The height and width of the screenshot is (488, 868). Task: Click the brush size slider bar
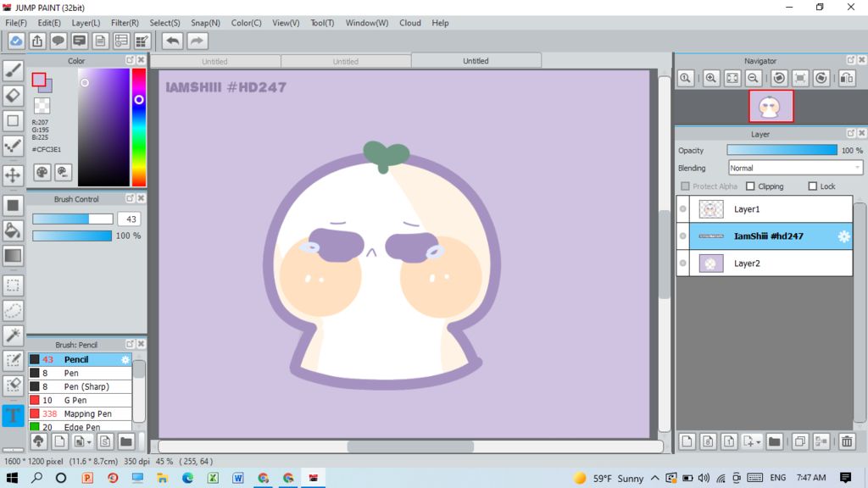click(x=73, y=219)
